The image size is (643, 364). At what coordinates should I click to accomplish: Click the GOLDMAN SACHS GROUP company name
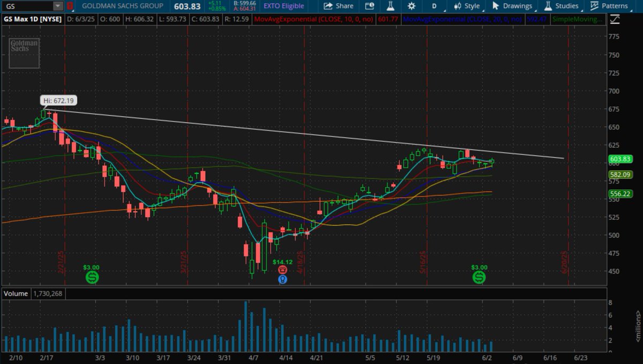coord(123,6)
